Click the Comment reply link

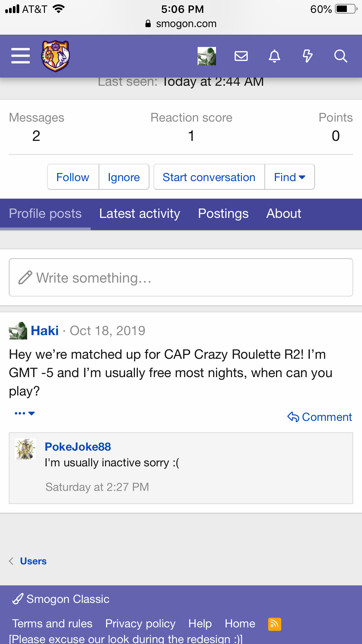click(x=320, y=417)
